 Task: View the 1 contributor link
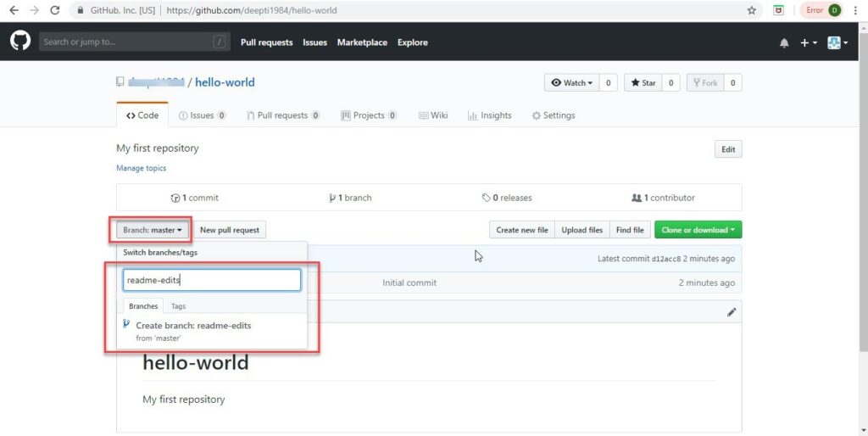point(663,198)
